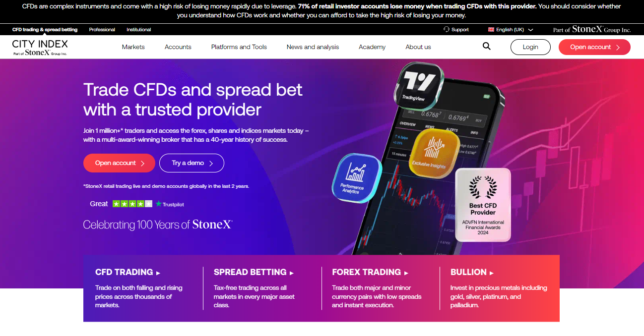Open the Markets menu
This screenshot has height=336, width=644.
[x=133, y=47]
